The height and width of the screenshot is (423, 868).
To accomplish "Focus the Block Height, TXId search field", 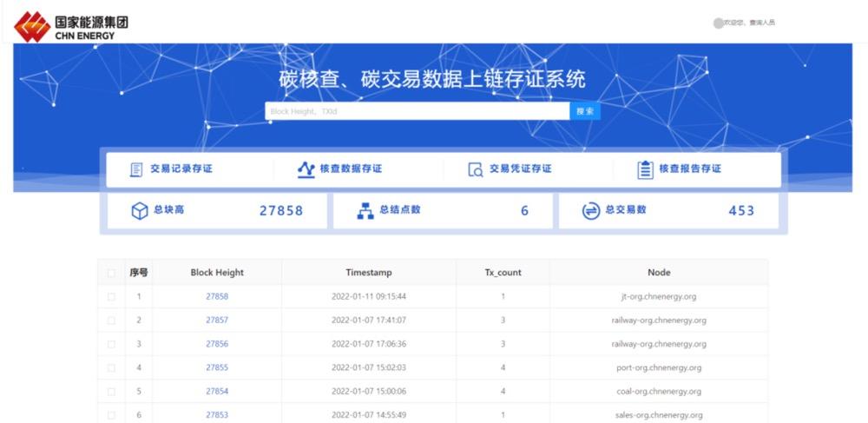I will [417, 112].
